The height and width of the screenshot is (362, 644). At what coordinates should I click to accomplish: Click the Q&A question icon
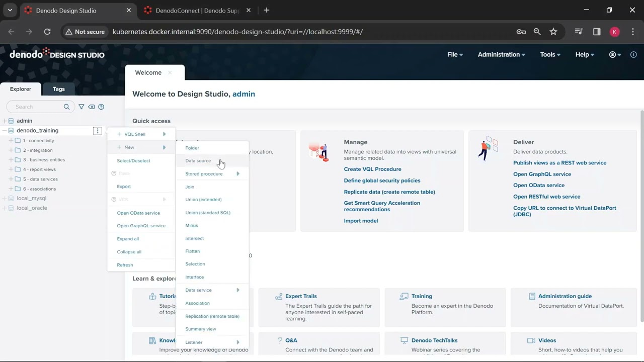tap(280, 340)
